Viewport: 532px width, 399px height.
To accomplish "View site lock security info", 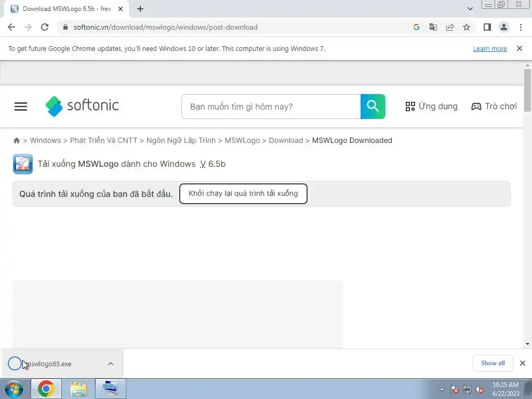I will coord(65,27).
